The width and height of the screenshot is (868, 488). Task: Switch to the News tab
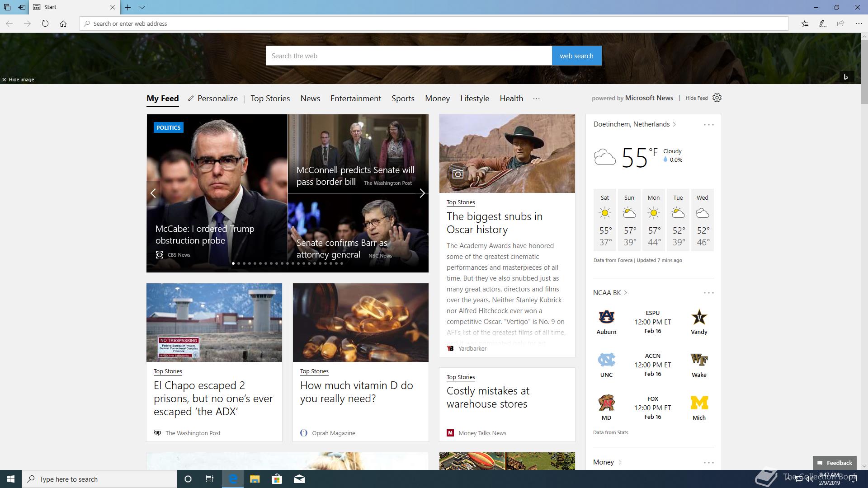coord(310,99)
